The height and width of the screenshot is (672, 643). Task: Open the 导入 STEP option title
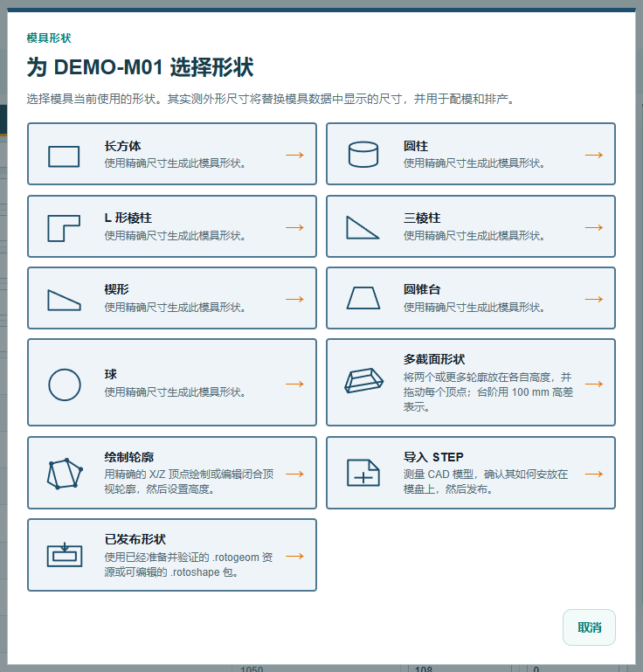point(433,457)
